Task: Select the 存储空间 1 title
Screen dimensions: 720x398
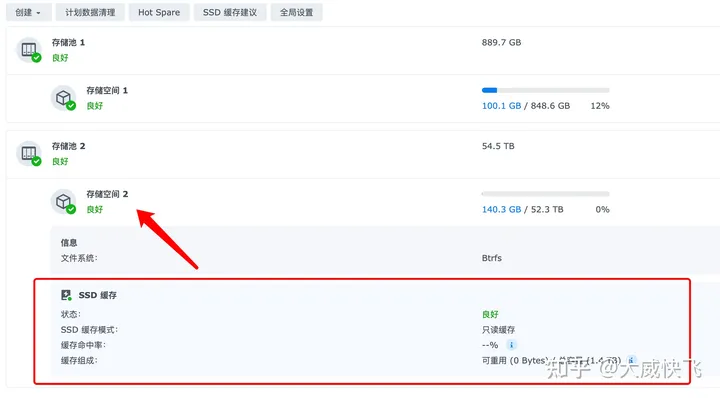Action: 107,90
